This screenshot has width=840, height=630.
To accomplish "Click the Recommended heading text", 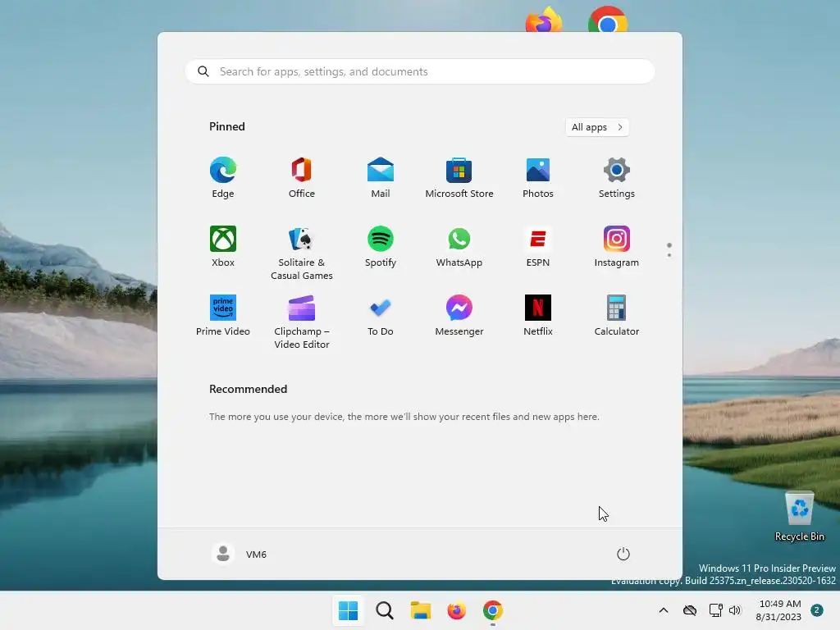I will click(x=248, y=389).
